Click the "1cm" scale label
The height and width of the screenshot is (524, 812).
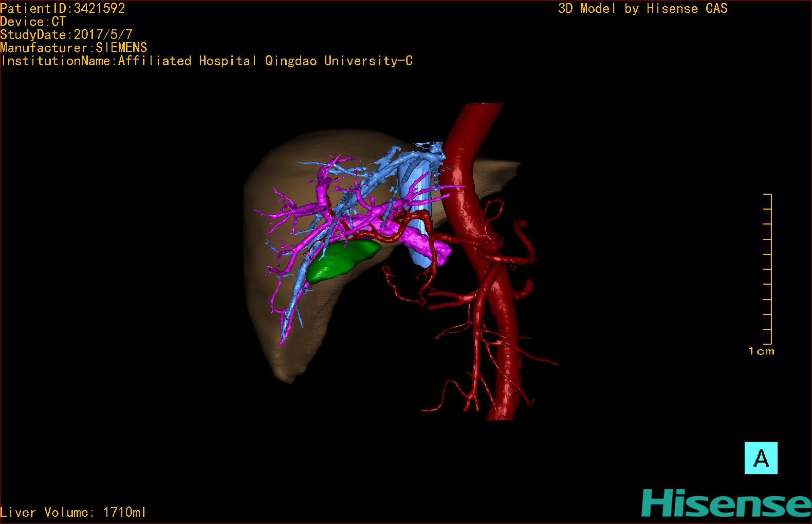[x=761, y=351]
